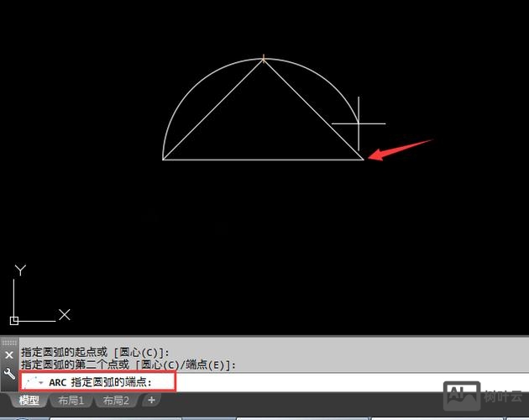The image size is (529, 420).
Task: Click the 圆心(C) option in second prompt line
Action: [160, 365]
